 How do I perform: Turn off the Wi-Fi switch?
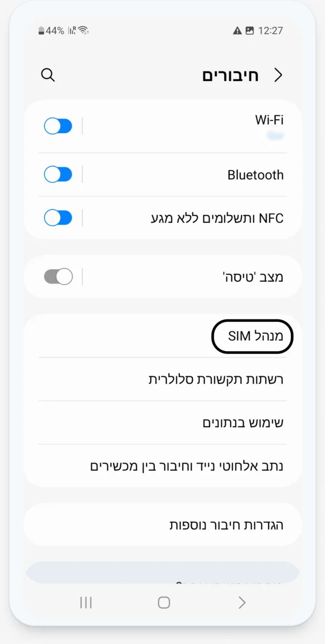point(58,127)
